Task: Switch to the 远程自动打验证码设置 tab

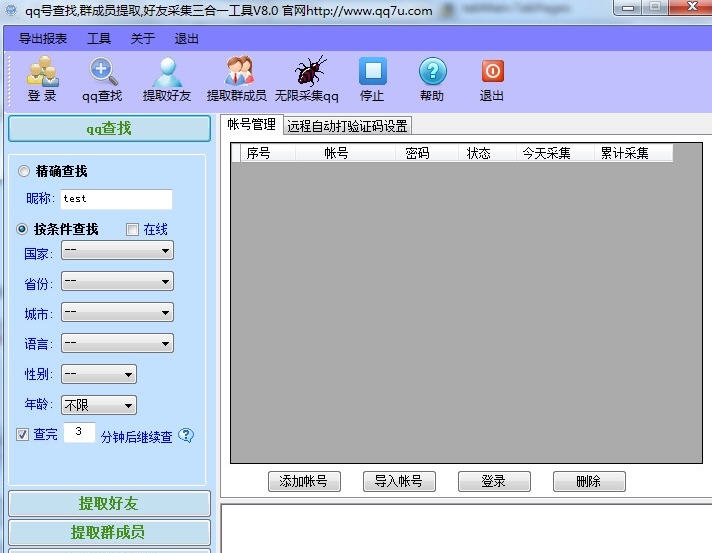Action: (x=347, y=126)
